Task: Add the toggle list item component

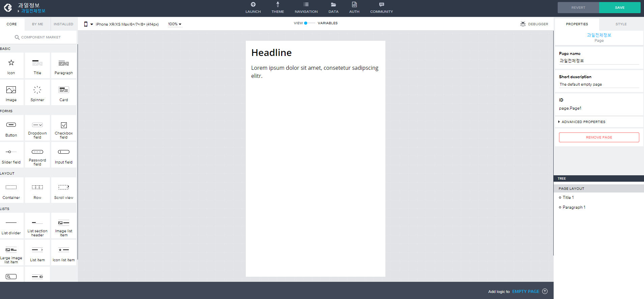Action: coord(37,275)
